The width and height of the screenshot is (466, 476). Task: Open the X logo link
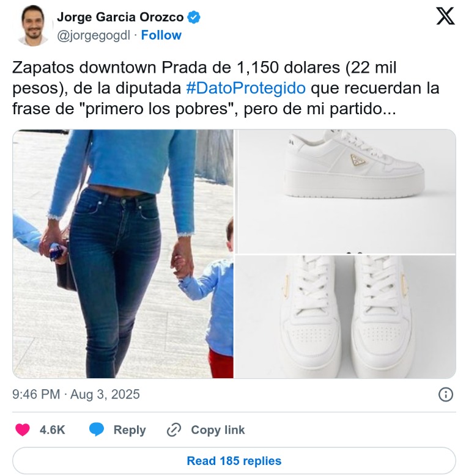coord(445,16)
